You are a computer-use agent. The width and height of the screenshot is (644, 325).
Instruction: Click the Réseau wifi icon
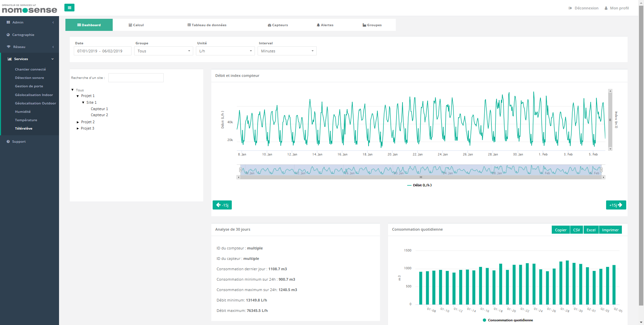click(9, 47)
